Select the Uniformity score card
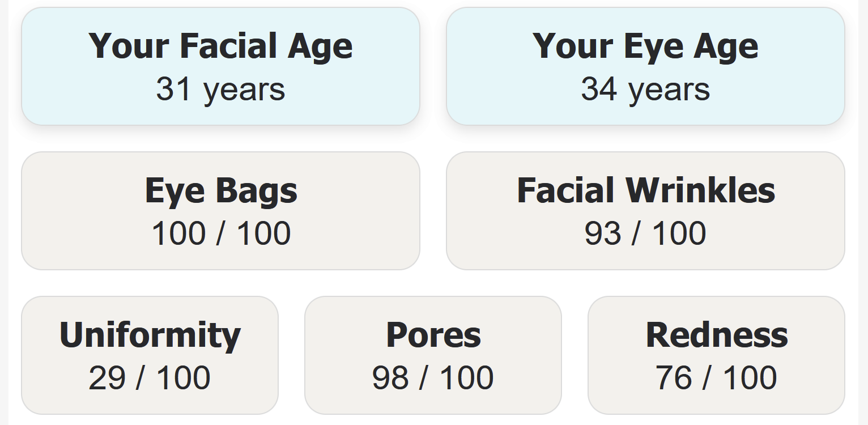The height and width of the screenshot is (425, 868). click(x=150, y=355)
